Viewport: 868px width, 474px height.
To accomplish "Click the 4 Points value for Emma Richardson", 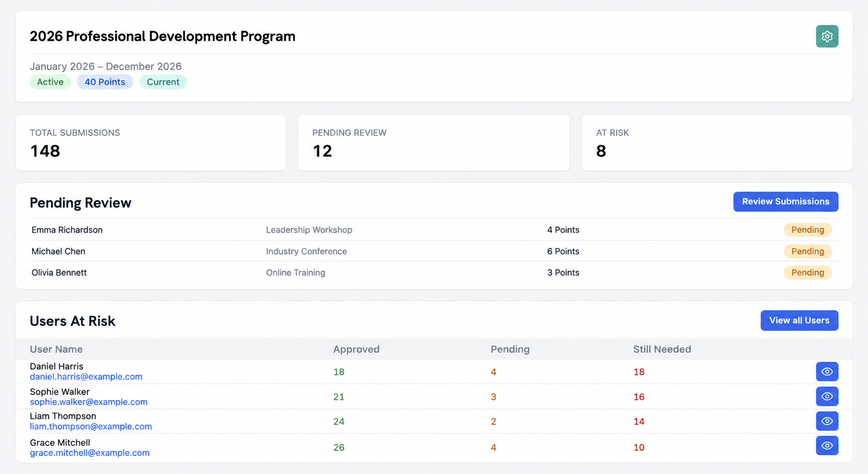I will coord(563,230).
